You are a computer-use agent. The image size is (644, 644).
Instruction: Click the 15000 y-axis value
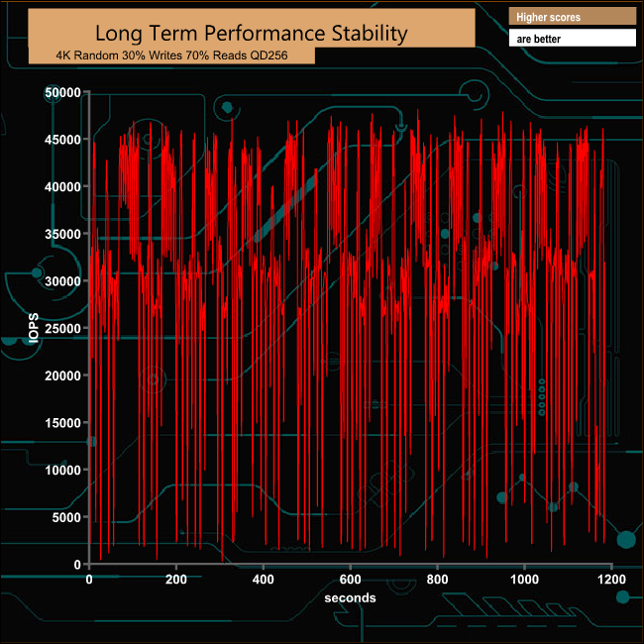(x=62, y=423)
